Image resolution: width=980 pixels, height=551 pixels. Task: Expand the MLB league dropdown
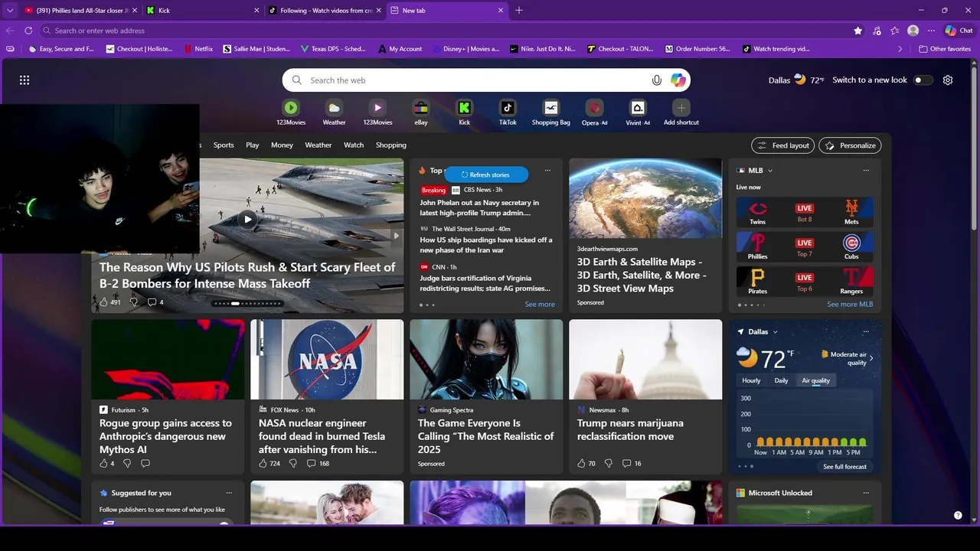click(770, 171)
